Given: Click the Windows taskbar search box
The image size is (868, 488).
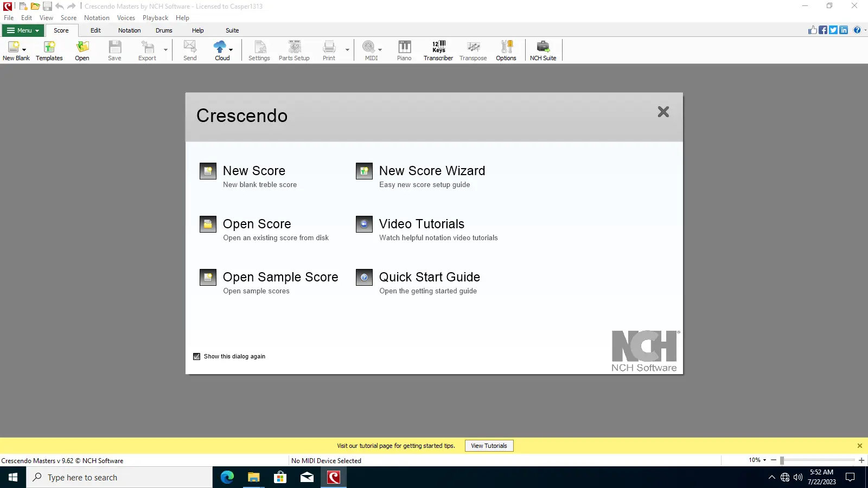Looking at the screenshot, I should [119, 477].
